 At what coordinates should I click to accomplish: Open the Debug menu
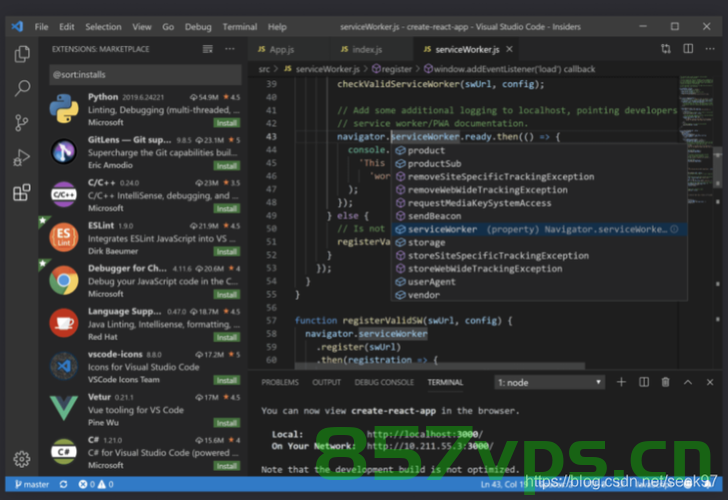tap(198, 27)
